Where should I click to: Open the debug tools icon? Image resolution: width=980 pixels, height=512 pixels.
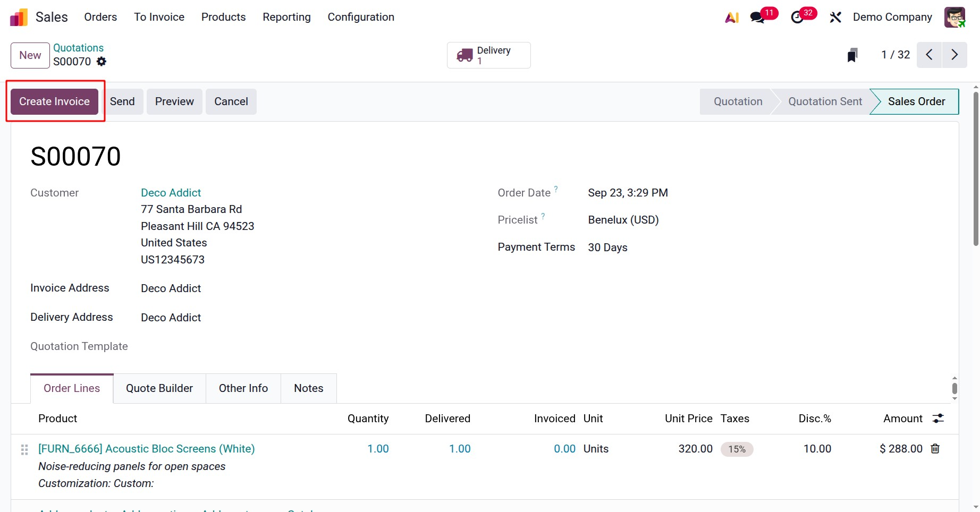coord(835,18)
